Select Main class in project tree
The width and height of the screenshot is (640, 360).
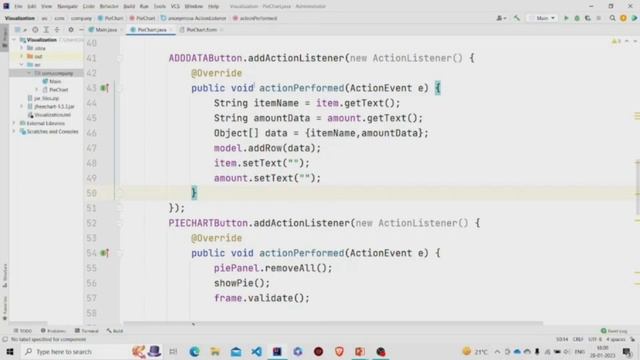tap(52, 81)
